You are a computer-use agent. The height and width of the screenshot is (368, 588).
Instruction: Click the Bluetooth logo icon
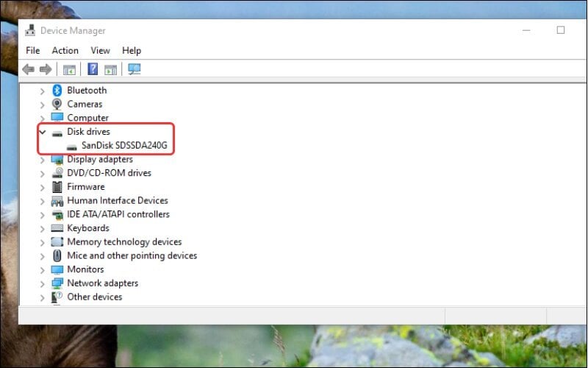(x=57, y=90)
